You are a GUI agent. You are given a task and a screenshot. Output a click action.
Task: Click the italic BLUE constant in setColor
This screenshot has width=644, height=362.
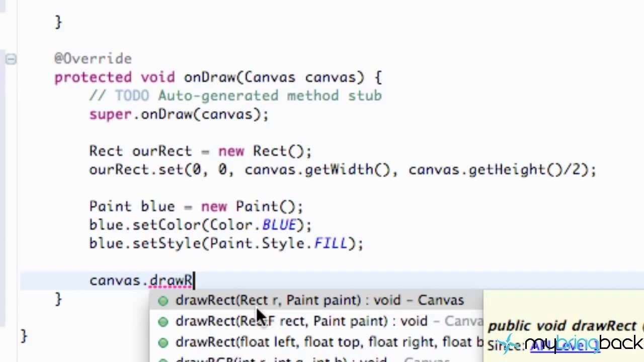coord(279,225)
